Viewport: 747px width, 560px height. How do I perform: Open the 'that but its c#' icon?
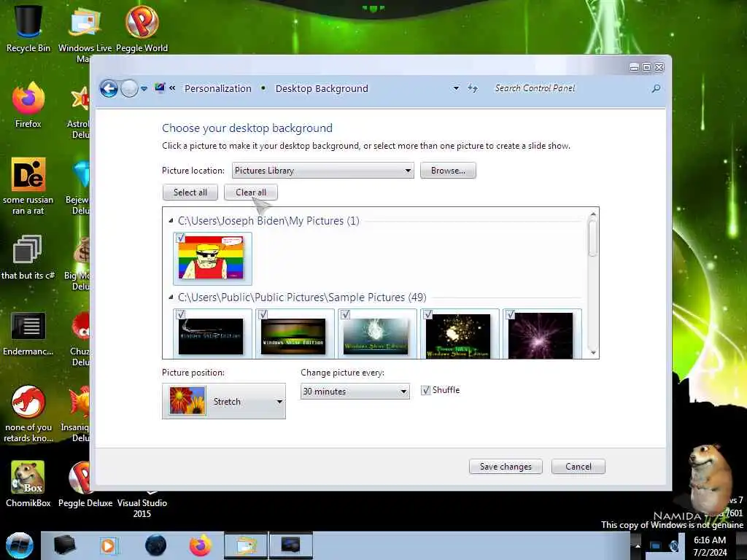(28, 257)
